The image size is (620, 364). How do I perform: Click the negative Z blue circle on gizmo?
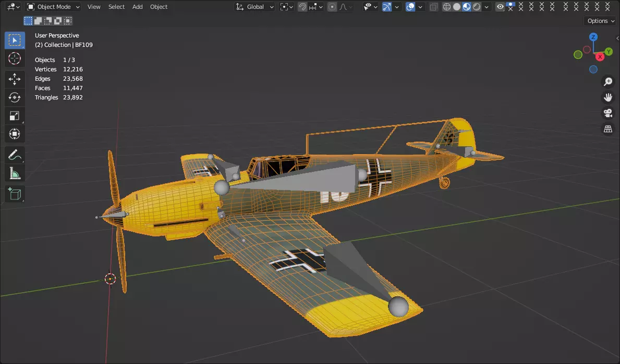[593, 69]
